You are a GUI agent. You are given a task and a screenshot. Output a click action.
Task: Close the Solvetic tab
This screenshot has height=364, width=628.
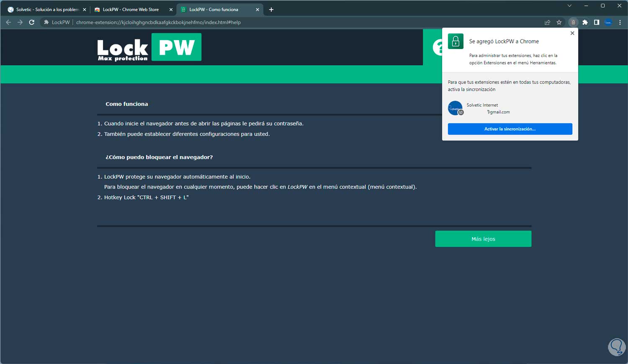[x=85, y=10]
